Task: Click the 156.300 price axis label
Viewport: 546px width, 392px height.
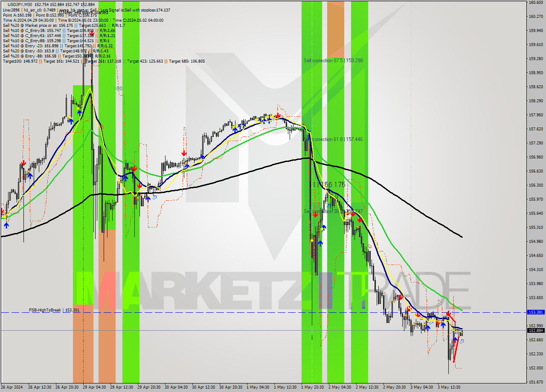Action: pyautogui.click(x=536, y=185)
